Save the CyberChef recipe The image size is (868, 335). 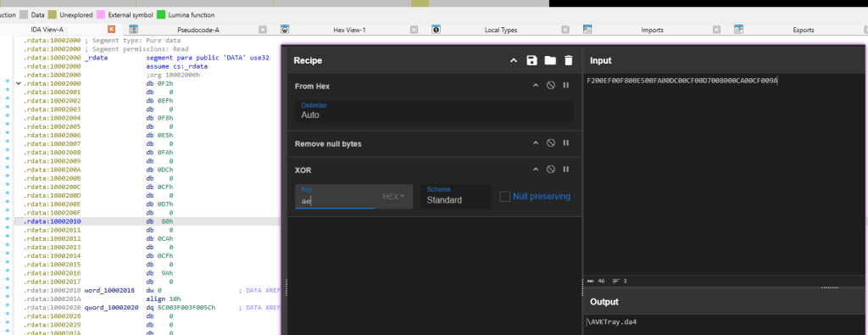click(531, 60)
